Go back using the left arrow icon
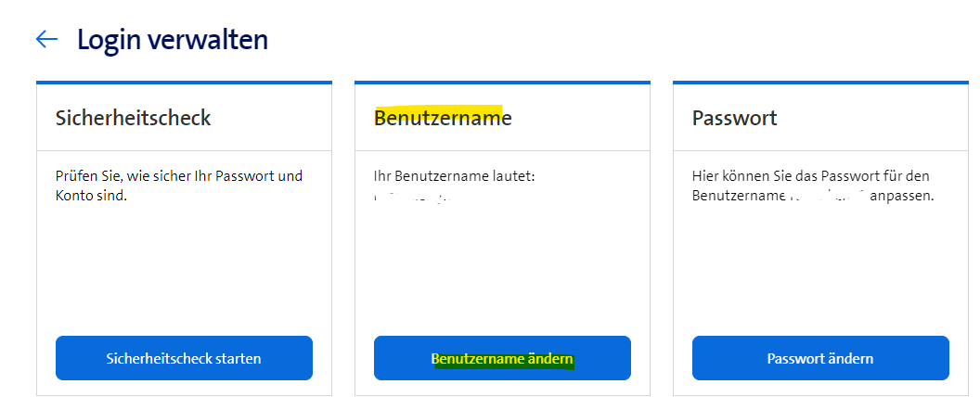Screen dimensions: 980x397 point(46,39)
